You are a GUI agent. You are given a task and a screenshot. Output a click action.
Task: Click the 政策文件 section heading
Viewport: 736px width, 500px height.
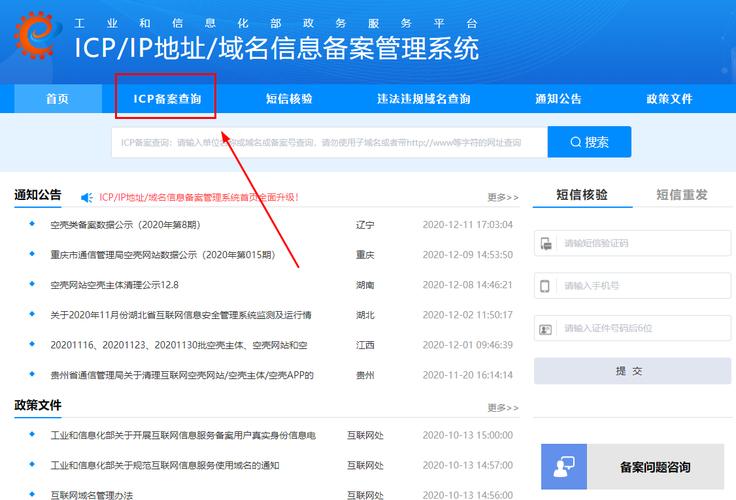click(38, 405)
